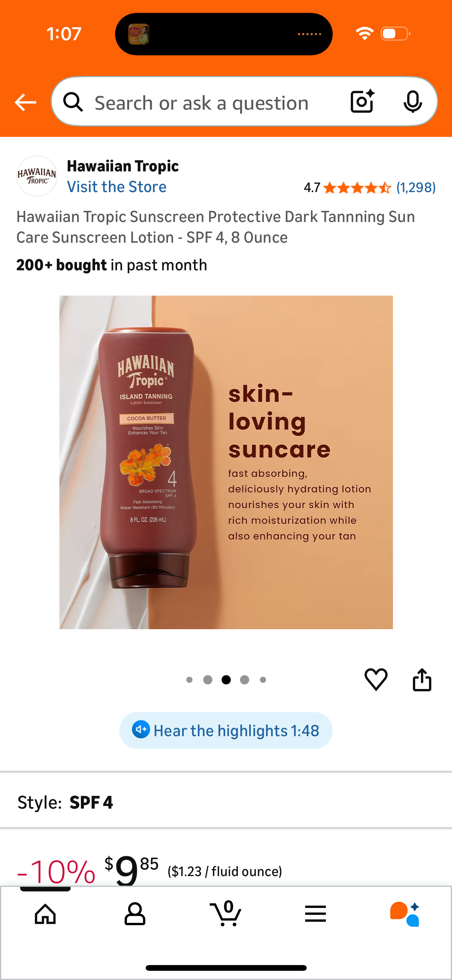Click the Hawaiian Tropic brand logo

(x=37, y=176)
